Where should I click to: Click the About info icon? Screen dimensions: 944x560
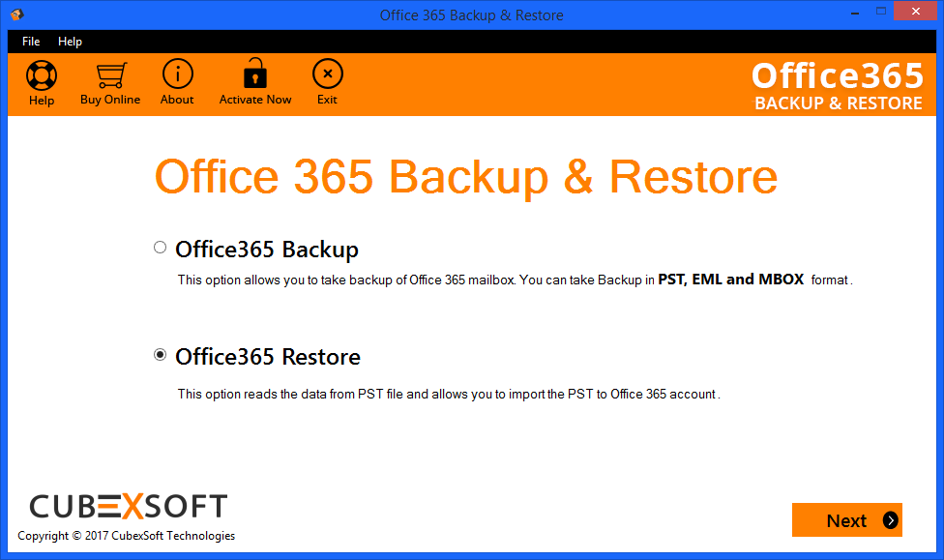click(178, 74)
